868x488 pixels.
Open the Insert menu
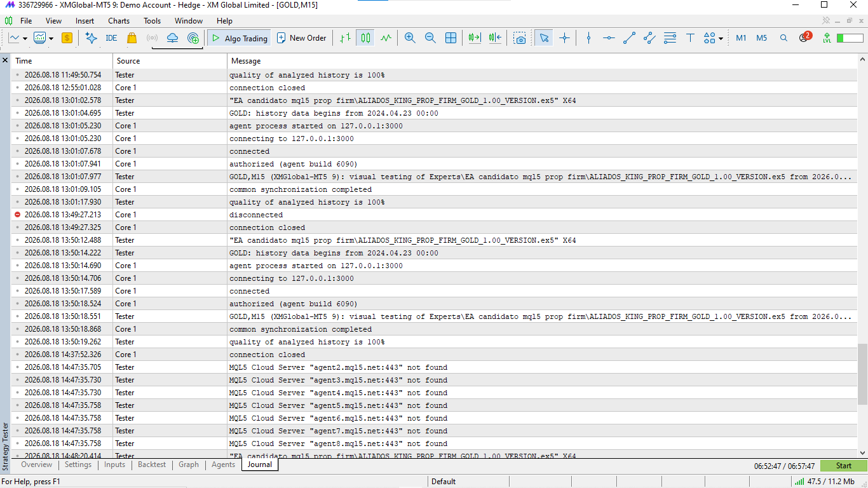tap(85, 21)
